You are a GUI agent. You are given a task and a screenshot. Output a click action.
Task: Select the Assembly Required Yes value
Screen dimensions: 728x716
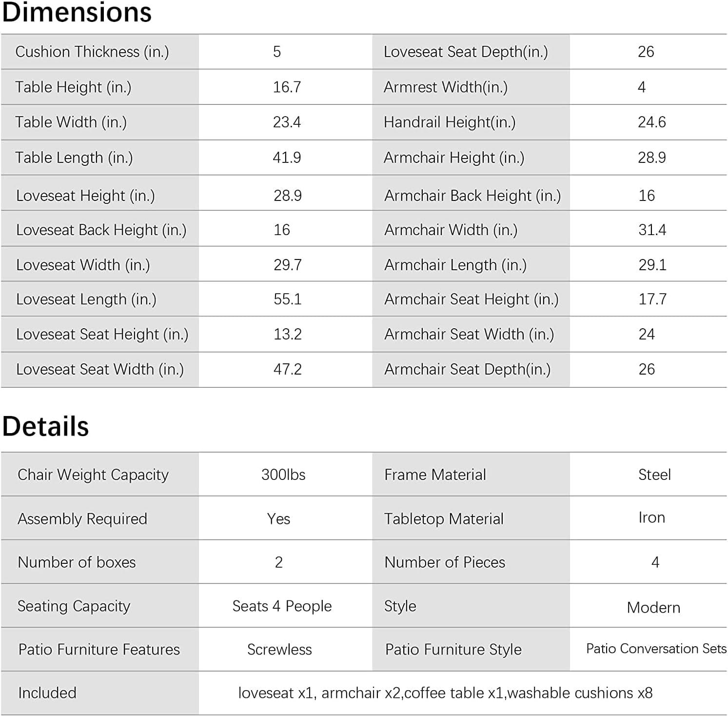click(278, 519)
